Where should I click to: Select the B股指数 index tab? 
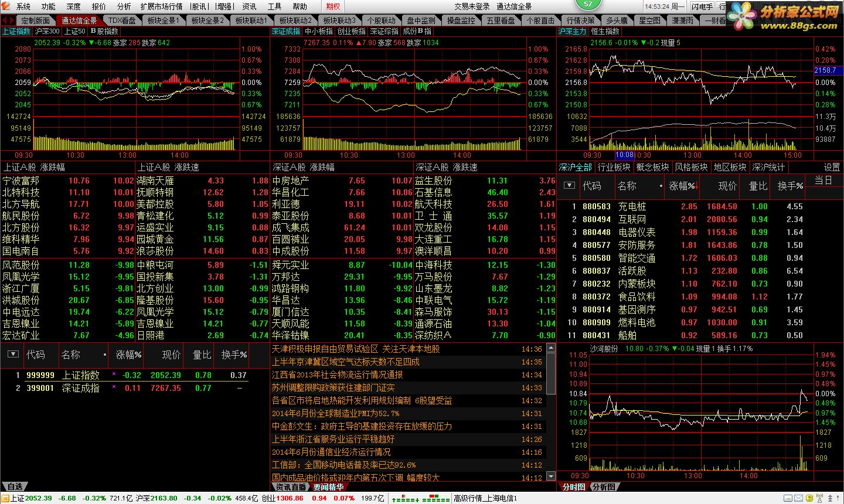point(104,31)
